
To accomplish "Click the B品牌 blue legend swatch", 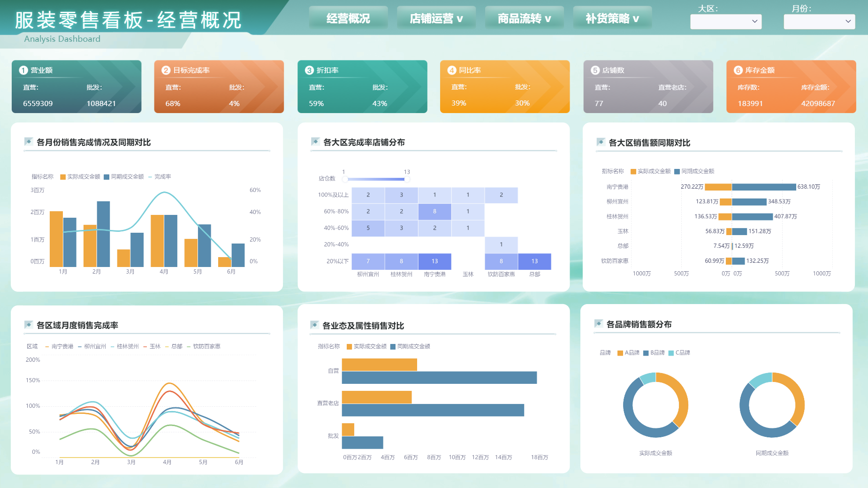I will (x=646, y=353).
